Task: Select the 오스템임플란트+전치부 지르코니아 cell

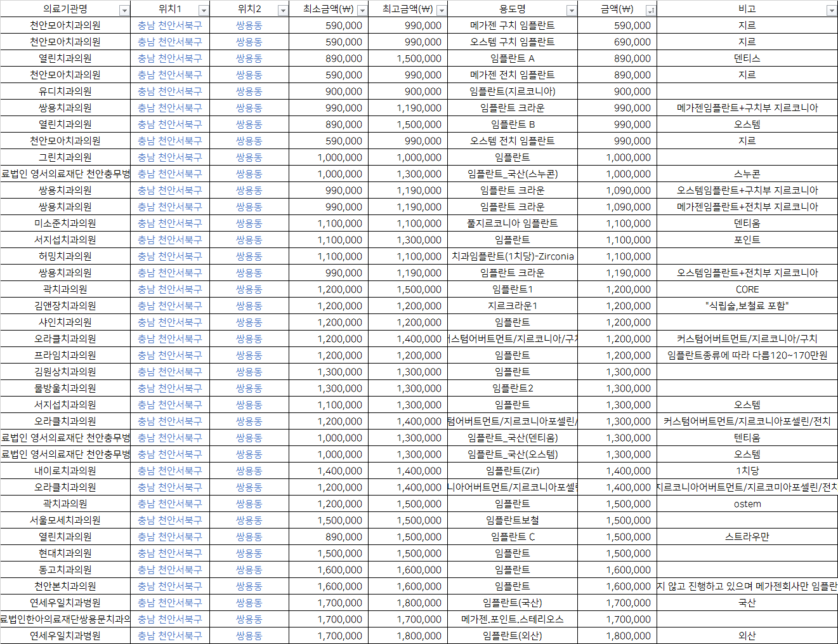Action: click(747, 273)
